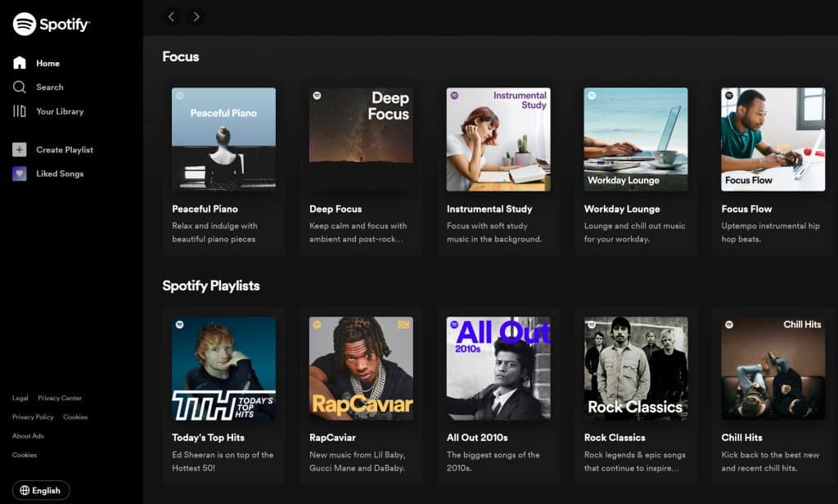Open the RapCaviar playlist cover

pos(360,368)
